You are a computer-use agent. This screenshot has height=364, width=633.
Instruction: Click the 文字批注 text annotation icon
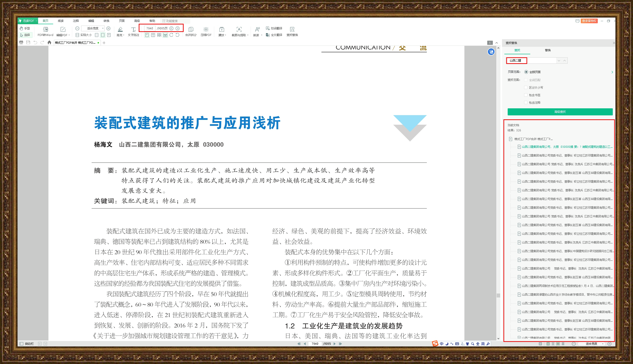pos(133,30)
